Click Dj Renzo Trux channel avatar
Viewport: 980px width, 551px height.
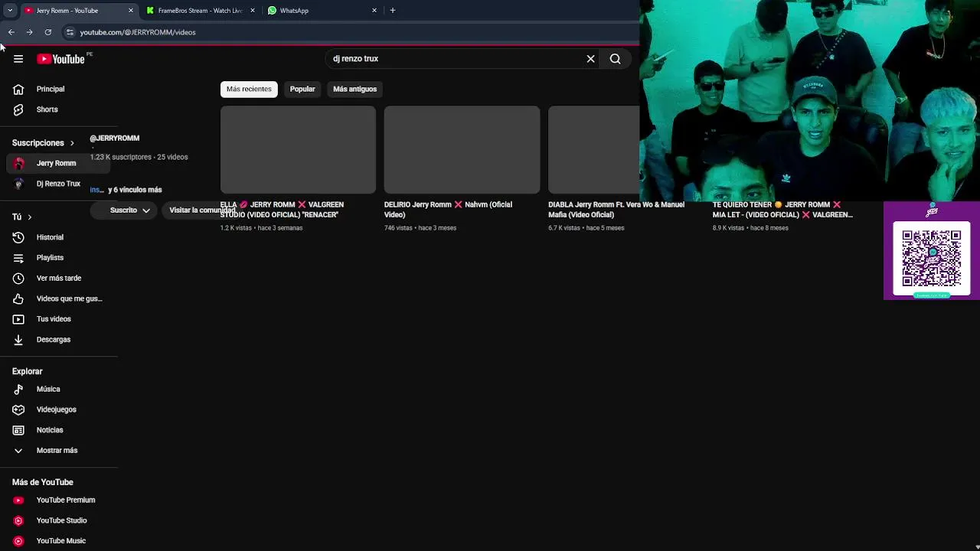click(19, 184)
